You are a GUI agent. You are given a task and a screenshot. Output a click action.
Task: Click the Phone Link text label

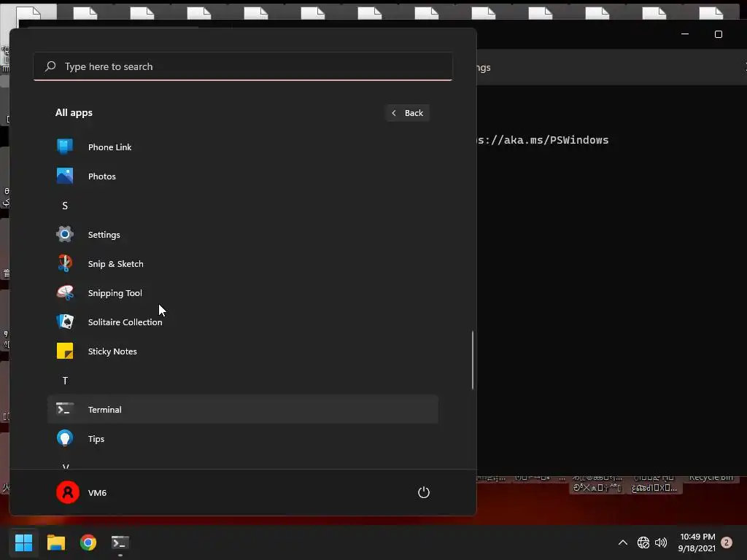tap(109, 147)
